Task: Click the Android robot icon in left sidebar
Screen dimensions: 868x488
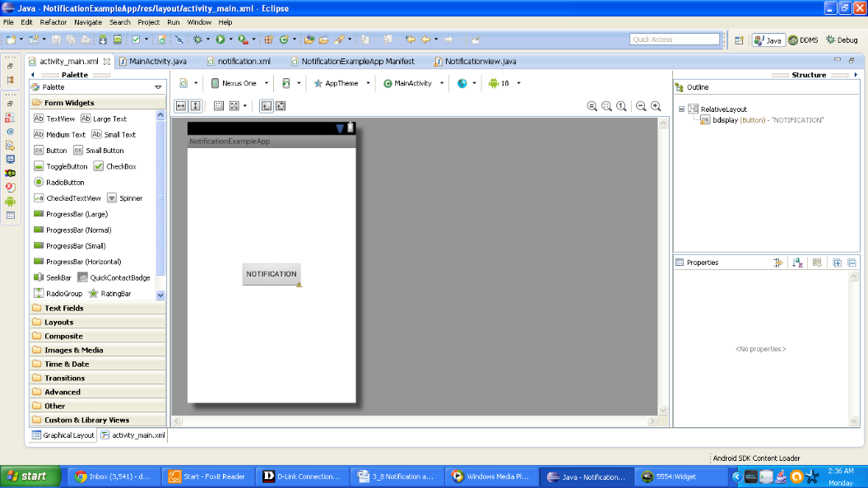Action: 10,202
